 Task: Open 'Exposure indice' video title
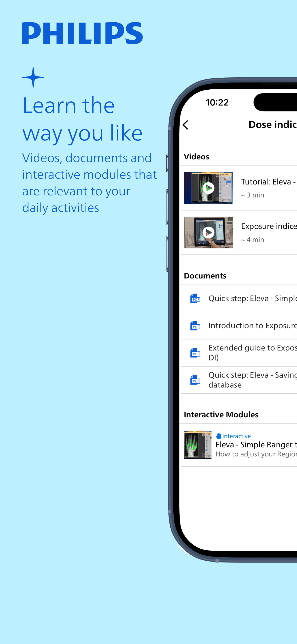269,226
